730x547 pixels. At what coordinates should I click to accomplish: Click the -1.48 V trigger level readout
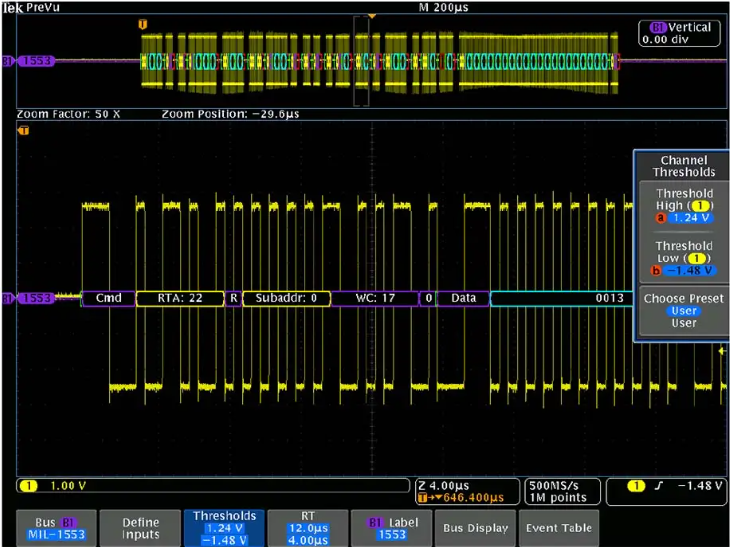(x=700, y=486)
